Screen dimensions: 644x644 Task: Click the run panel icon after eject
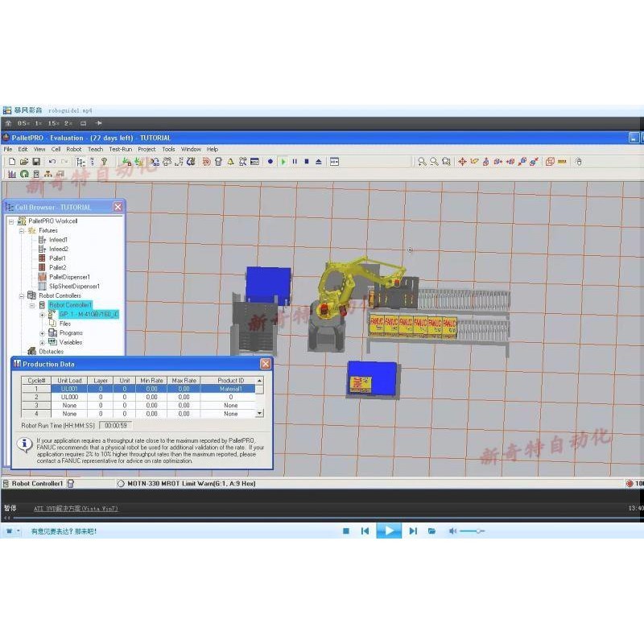pos(334,162)
